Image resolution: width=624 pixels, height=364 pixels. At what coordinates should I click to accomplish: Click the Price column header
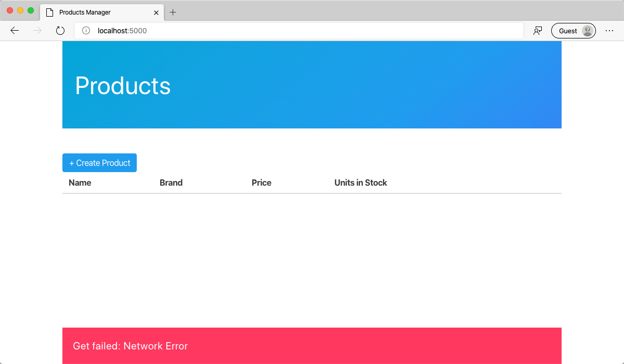262,183
